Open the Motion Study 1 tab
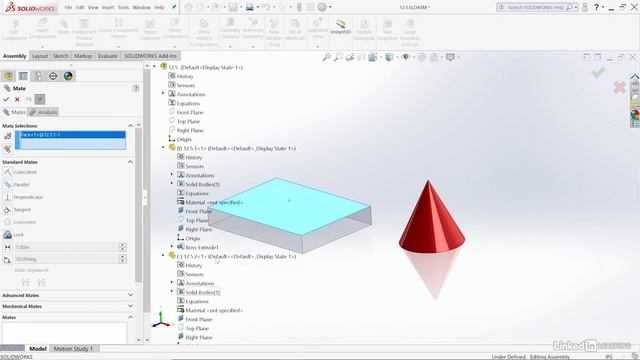640x360 pixels. [73, 349]
